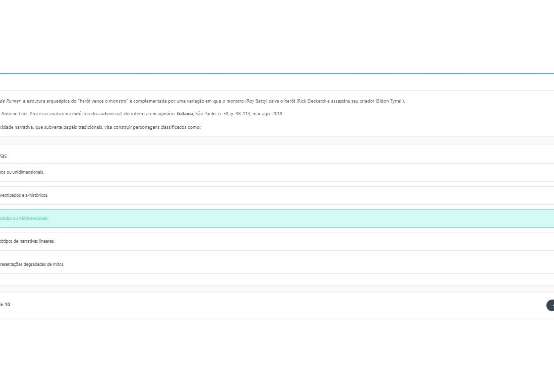Click the 'de 10' question counter
Image resolution: width=554 pixels, height=392 pixels.
coord(5,305)
